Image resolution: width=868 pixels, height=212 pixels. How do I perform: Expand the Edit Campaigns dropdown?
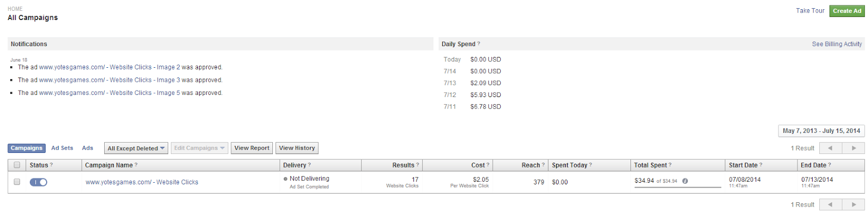[x=200, y=148]
